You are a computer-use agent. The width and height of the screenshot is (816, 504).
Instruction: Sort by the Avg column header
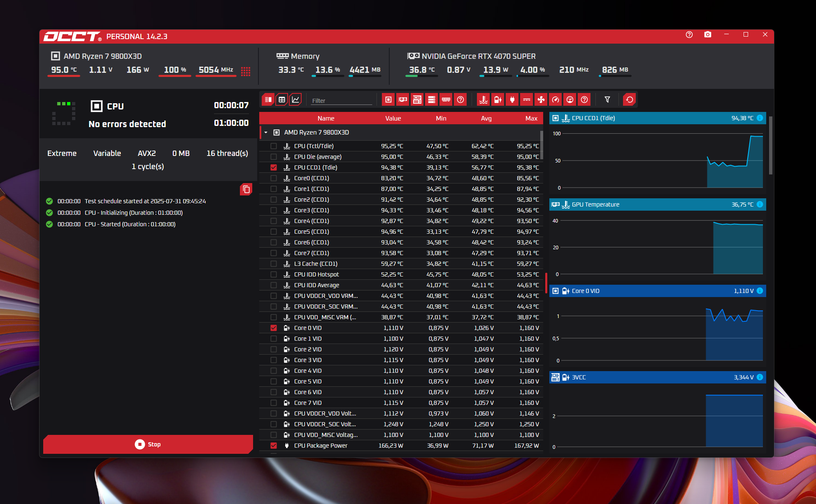486,118
